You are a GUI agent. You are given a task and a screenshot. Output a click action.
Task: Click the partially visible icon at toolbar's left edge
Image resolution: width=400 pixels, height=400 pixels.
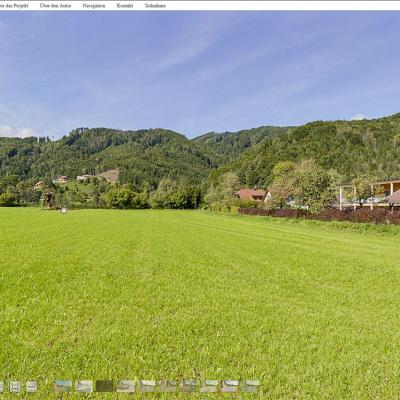point(1,386)
